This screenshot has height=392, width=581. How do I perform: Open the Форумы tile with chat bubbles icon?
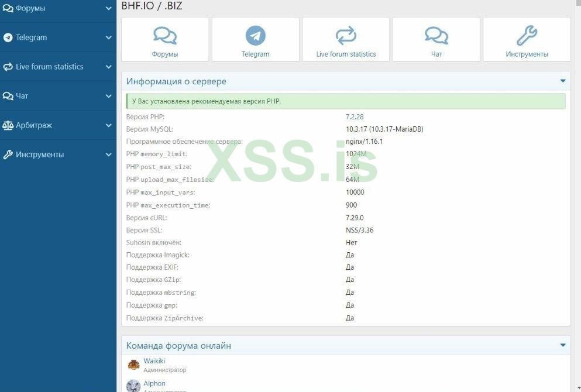pos(165,39)
